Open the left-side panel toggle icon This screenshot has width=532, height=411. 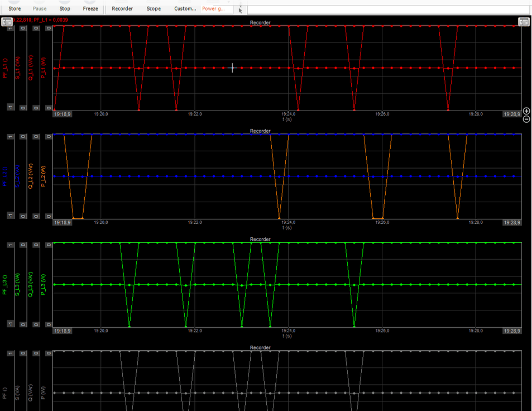[7, 22]
